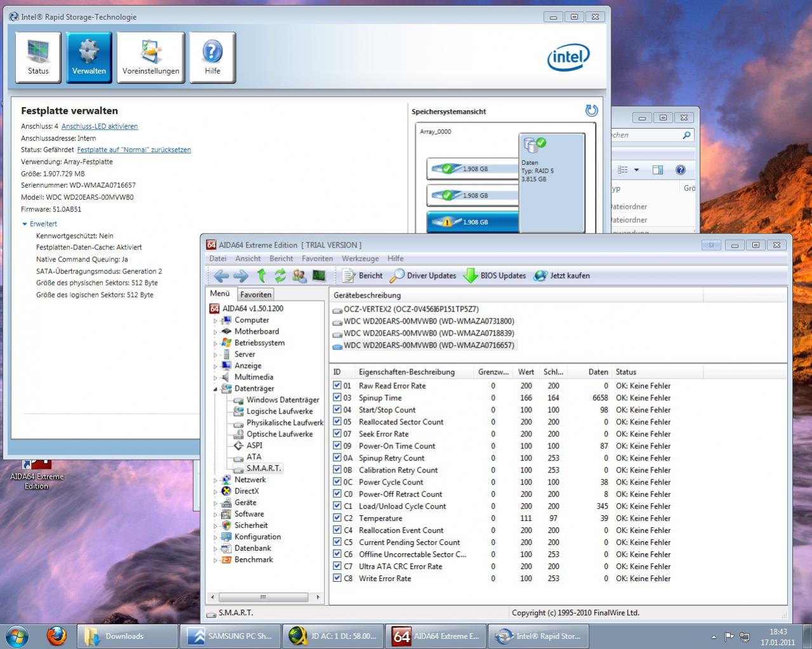
Task: Open Ansicht menu in AIDA64
Action: click(x=248, y=258)
